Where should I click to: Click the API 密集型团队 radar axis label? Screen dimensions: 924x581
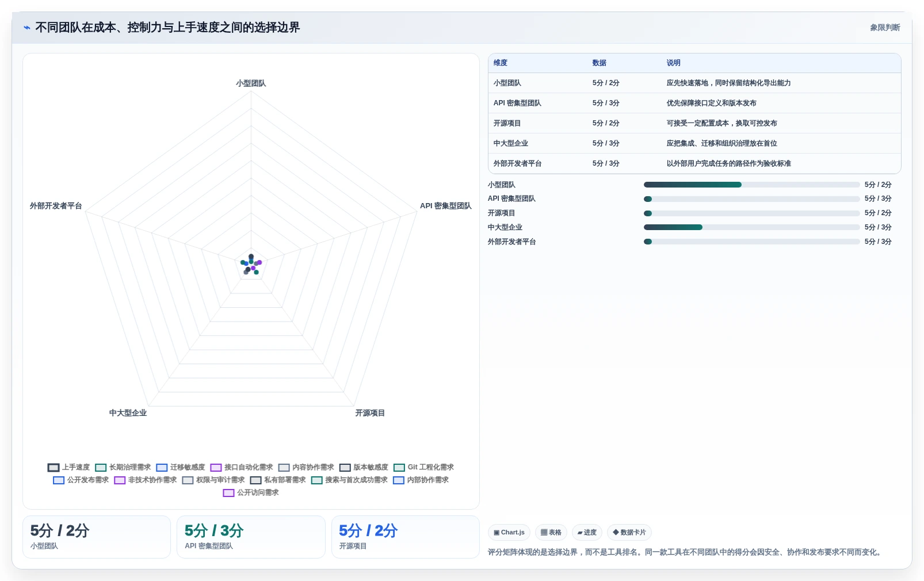point(445,206)
